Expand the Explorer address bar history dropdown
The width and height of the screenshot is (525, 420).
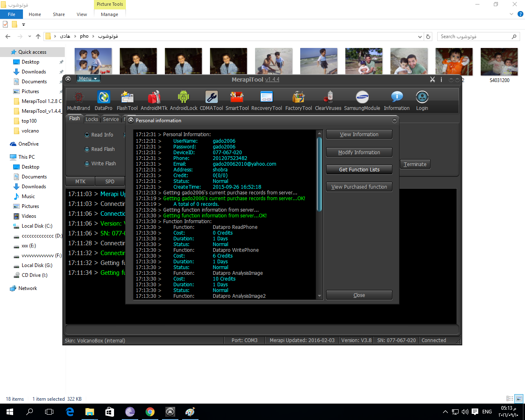point(420,37)
